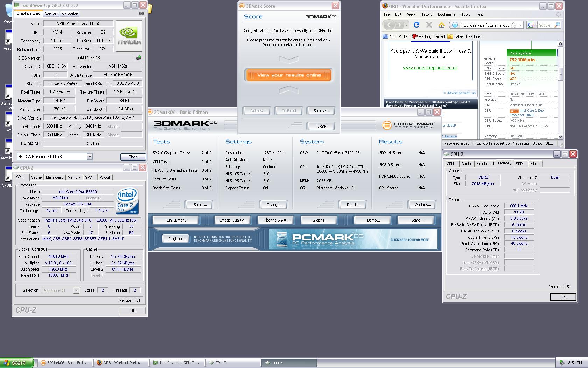
Task: Click the Google search magnifier icon
Action: (x=557, y=25)
